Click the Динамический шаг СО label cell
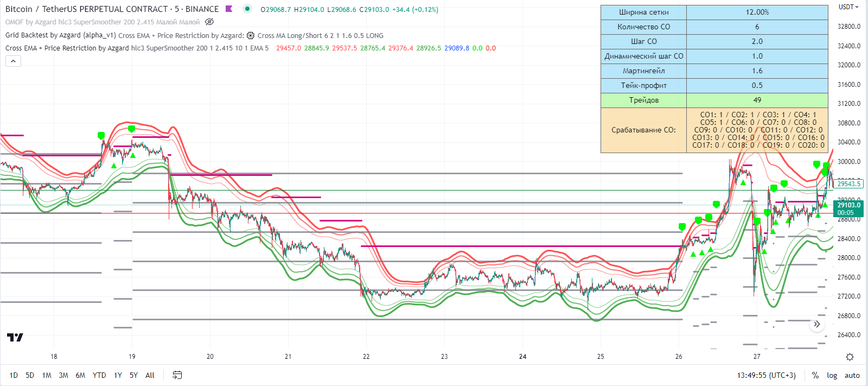This screenshot has height=386, width=868. pyautogui.click(x=643, y=56)
